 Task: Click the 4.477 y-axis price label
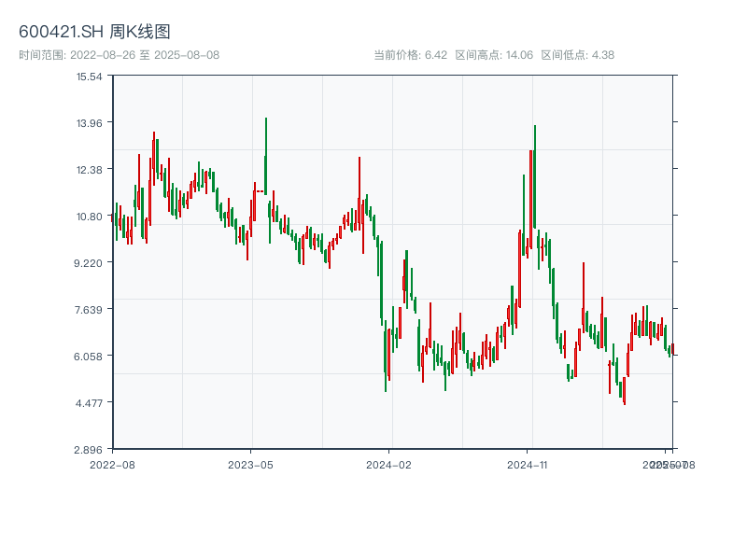pos(90,402)
